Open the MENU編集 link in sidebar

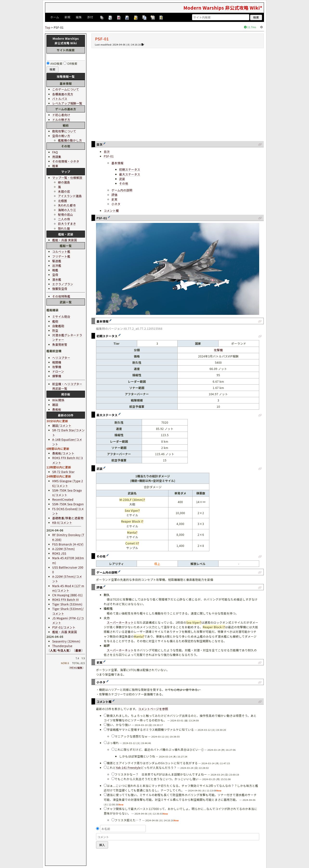pyautogui.click(x=76, y=667)
